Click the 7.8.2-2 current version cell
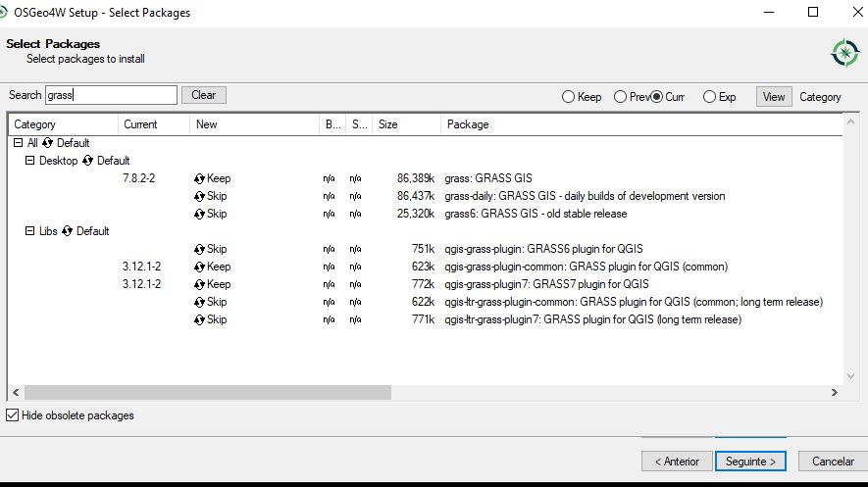This screenshot has width=868, height=487. coord(139,178)
